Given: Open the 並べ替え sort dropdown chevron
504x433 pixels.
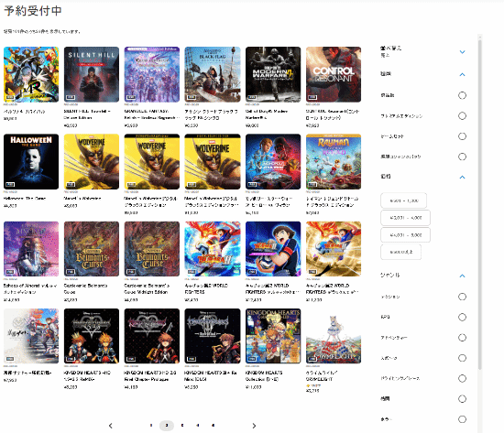Looking at the screenshot, I should (x=462, y=52).
